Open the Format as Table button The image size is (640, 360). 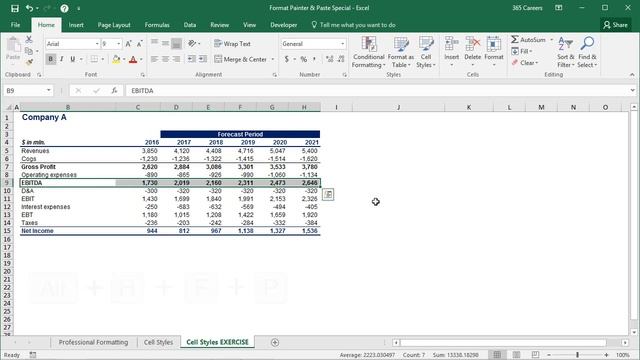coord(401,52)
